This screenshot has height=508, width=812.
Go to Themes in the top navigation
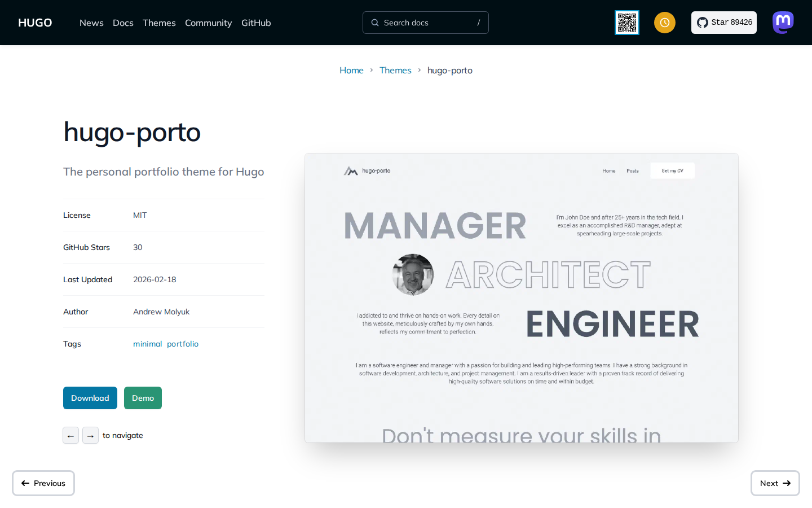pyautogui.click(x=159, y=23)
